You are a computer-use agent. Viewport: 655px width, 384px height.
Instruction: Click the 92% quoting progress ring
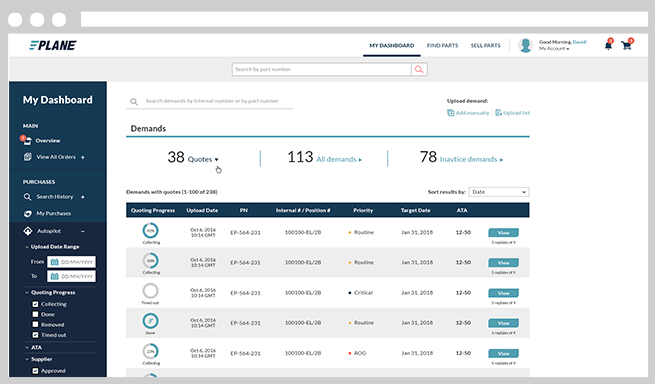(150, 231)
